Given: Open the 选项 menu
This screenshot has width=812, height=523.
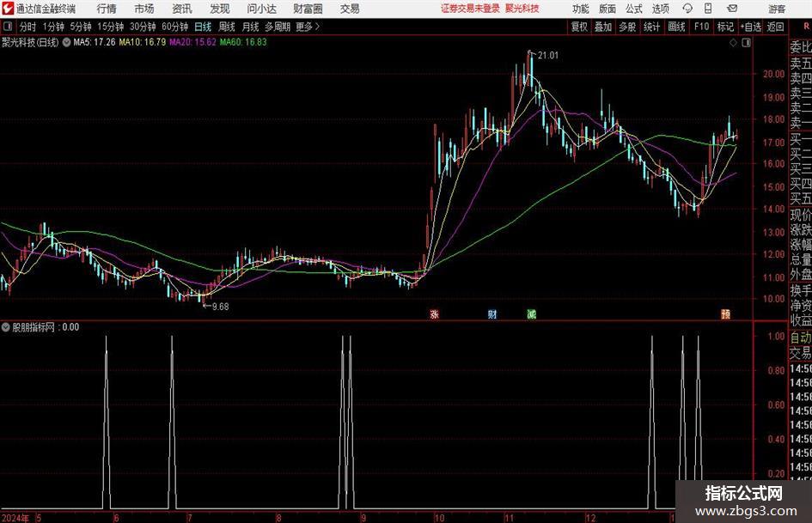Looking at the screenshot, I should coord(660,9).
